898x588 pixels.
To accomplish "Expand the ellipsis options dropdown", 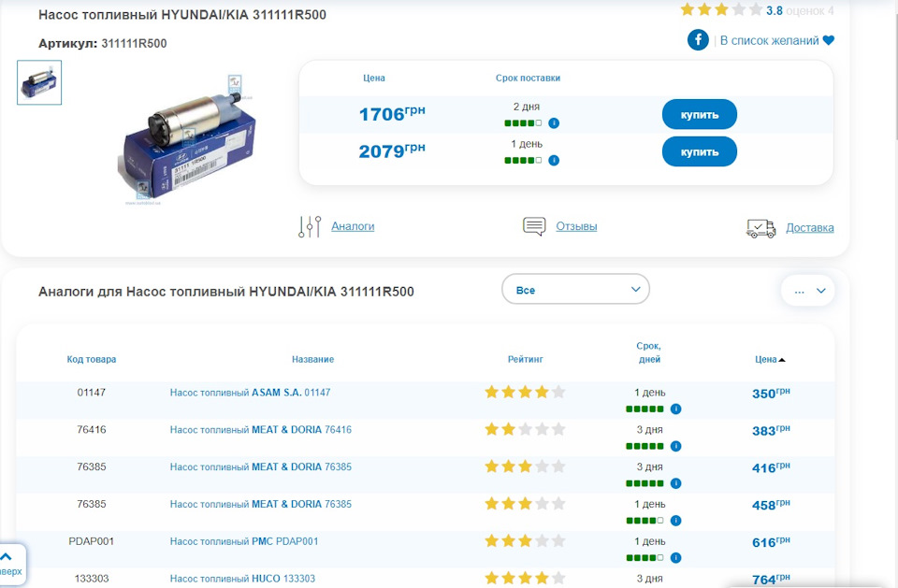I will (x=808, y=291).
